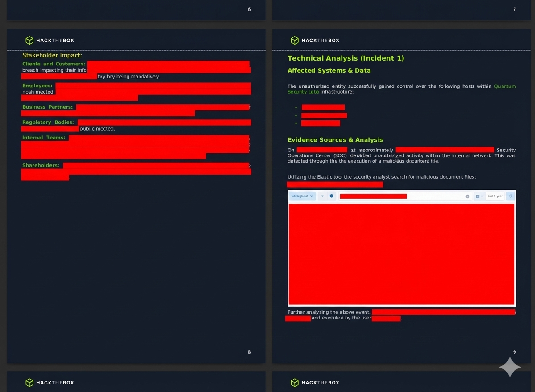Click the Hack The Box logo on page 8

[49, 41]
